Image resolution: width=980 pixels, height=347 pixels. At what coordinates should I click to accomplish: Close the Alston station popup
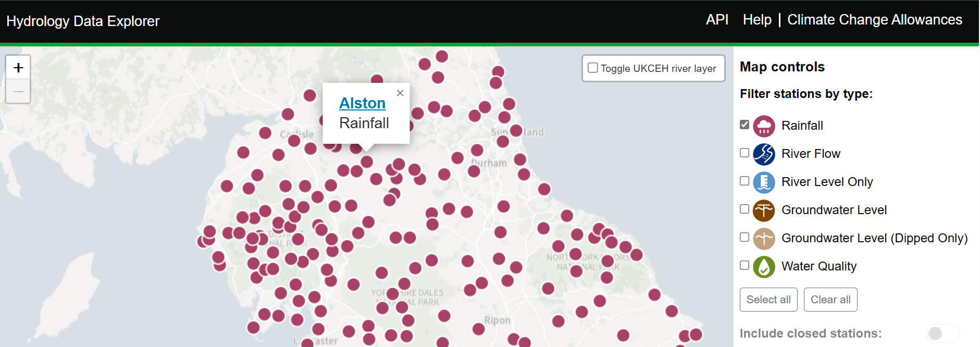[400, 93]
